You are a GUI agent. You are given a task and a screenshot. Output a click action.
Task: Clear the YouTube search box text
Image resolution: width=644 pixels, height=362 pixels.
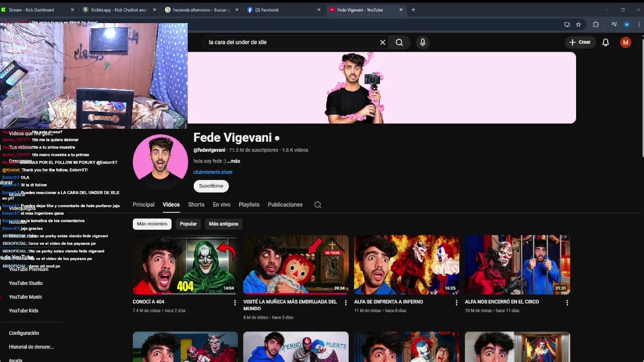point(382,42)
